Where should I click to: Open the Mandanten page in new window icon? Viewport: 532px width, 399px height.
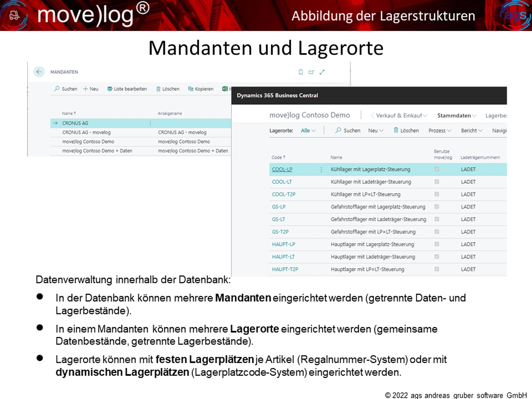(311, 72)
